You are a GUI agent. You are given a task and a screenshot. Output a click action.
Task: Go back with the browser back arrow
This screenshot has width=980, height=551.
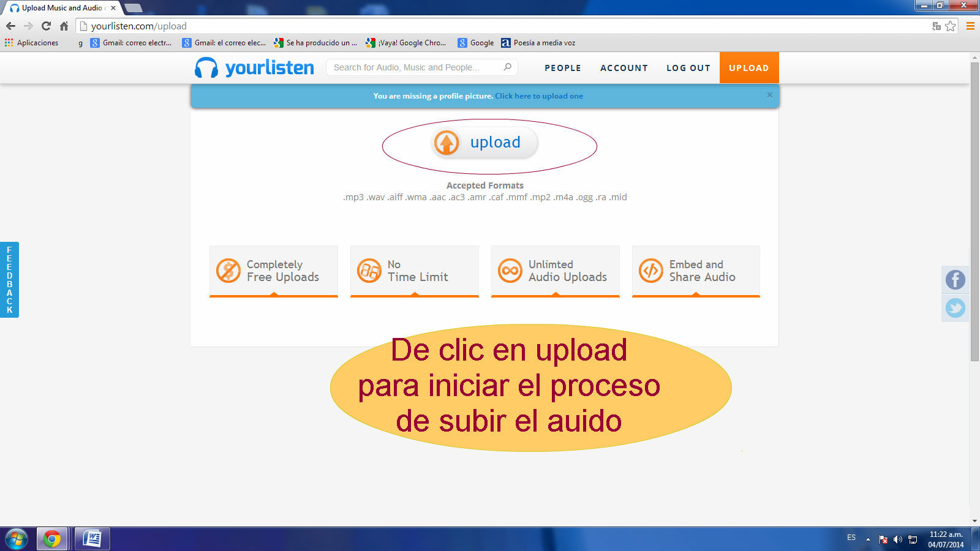click(x=10, y=26)
